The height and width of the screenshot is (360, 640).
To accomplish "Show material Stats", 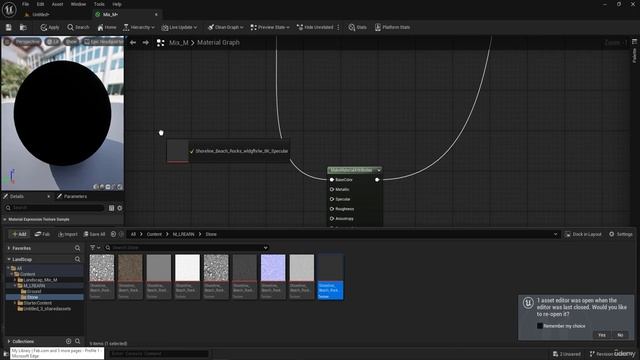I will click(357, 27).
